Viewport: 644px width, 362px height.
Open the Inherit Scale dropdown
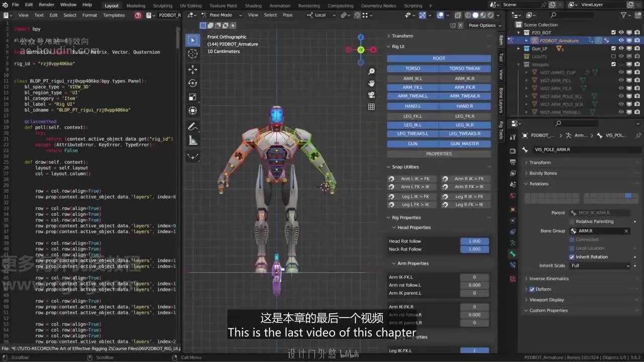coord(600,265)
